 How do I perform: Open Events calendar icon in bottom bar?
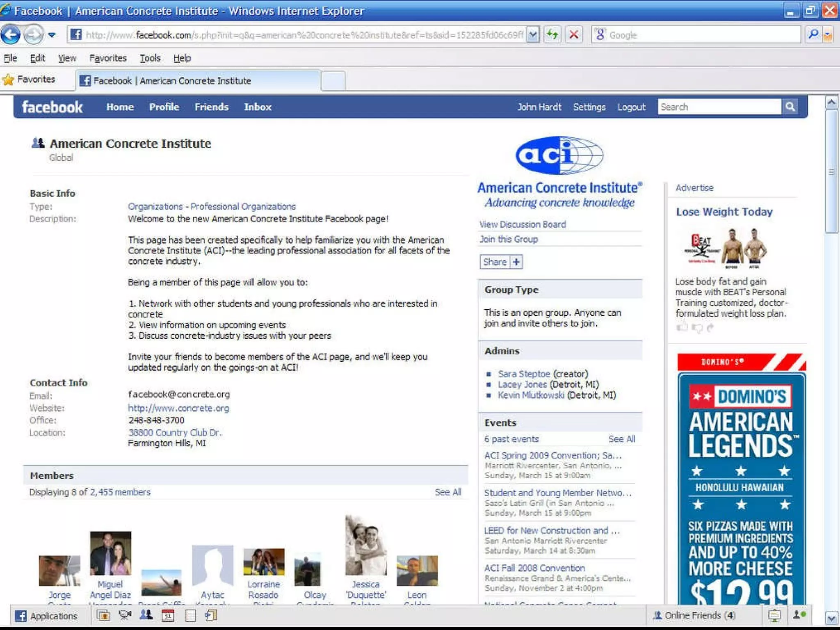coord(168,615)
